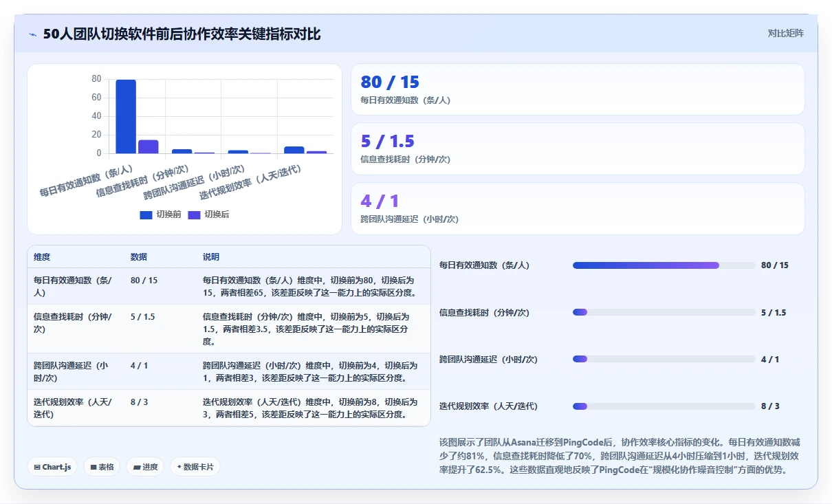Viewport: 832px width, 504px height.
Task: Toggle the 切换前 legend swatch
Action: [x=146, y=215]
